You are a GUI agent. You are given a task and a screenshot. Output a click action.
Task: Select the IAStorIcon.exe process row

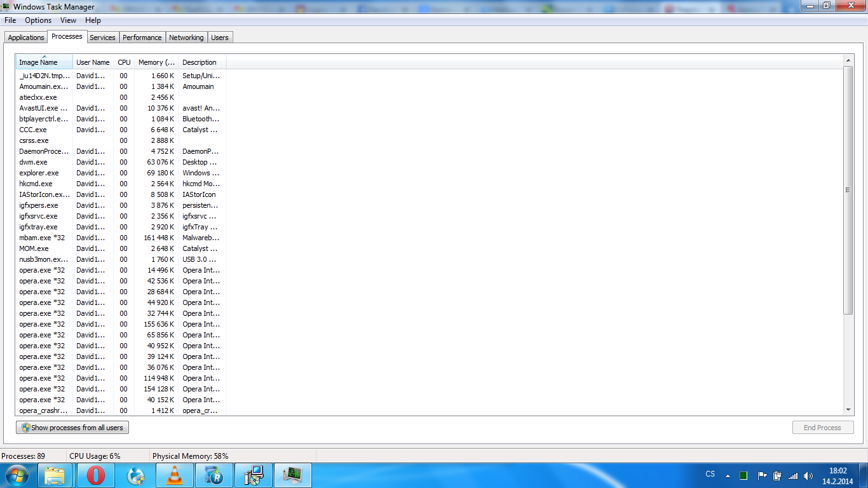[121, 194]
